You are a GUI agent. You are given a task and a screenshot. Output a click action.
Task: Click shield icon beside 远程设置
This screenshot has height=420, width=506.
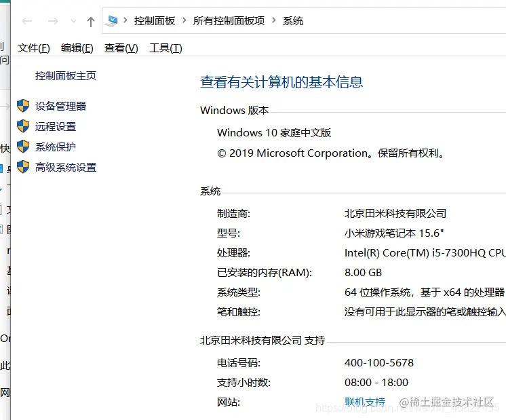tap(23, 126)
